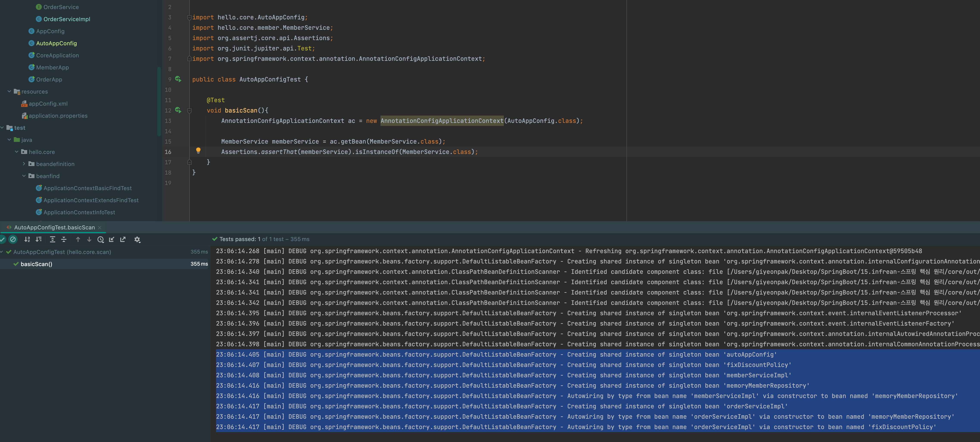Collapse the resources folder
Image resolution: width=980 pixels, height=442 pixels.
(9, 91)
